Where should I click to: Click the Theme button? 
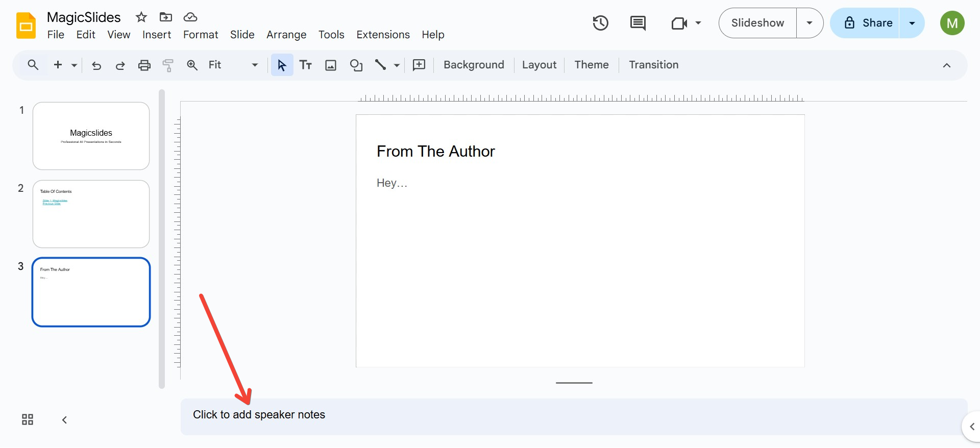pyautogui.click(x=592, y=65)
